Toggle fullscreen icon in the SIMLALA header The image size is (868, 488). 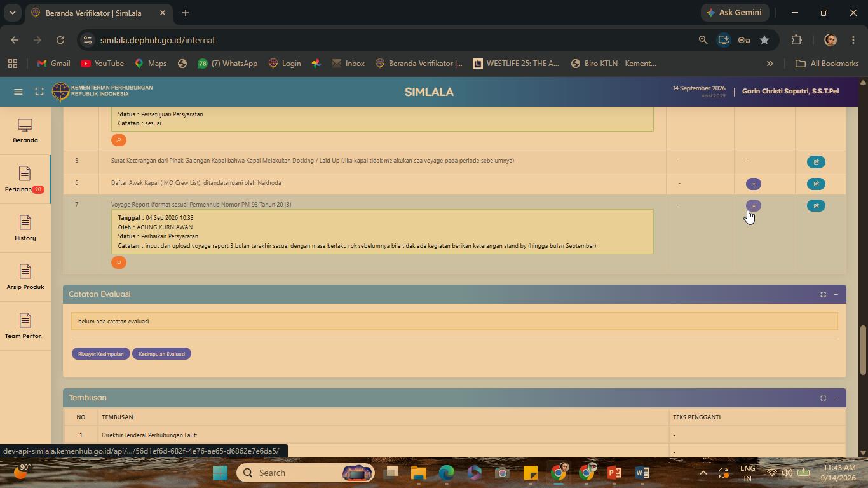(39, 91)
